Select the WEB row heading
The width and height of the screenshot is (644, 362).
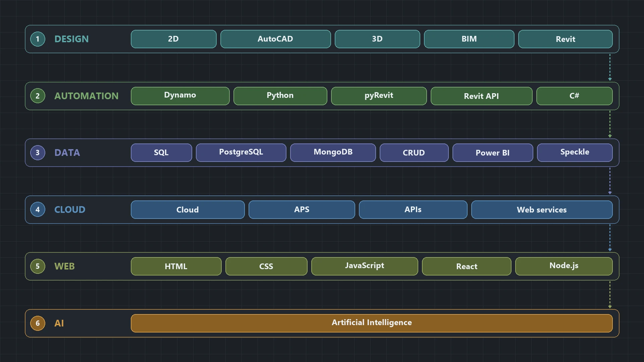(x=64, y=266)
